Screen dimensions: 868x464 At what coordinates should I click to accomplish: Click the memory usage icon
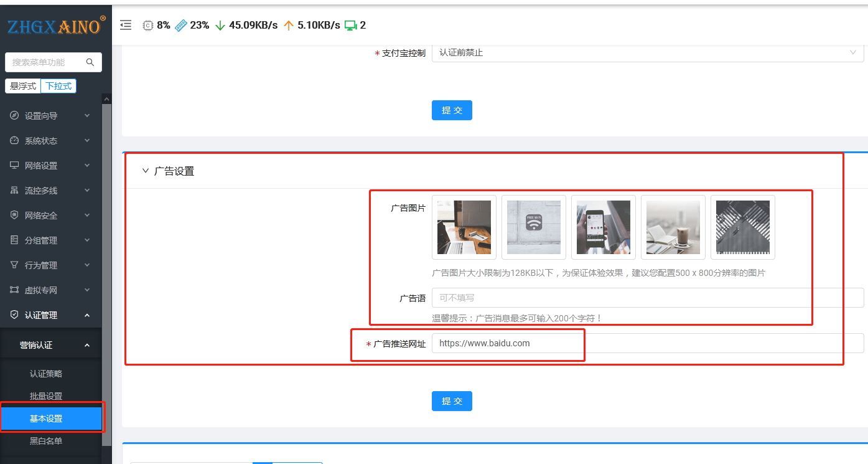(181, 25)
